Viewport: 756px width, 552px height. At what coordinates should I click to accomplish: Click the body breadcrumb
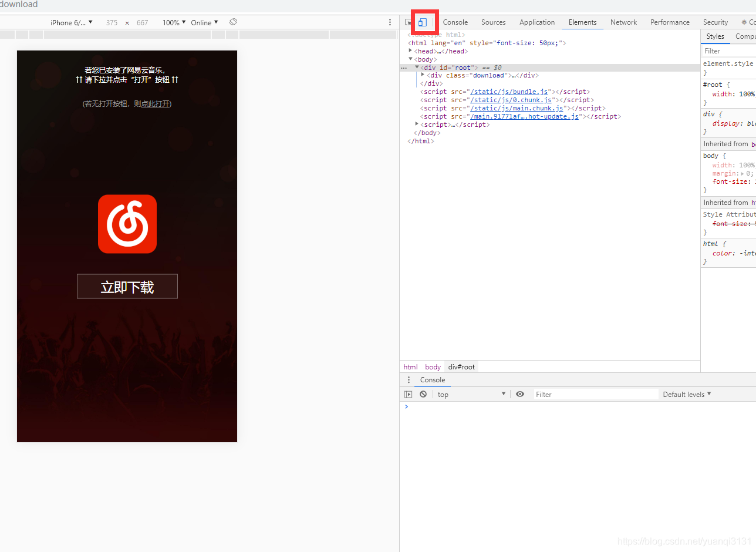(433, 366)
